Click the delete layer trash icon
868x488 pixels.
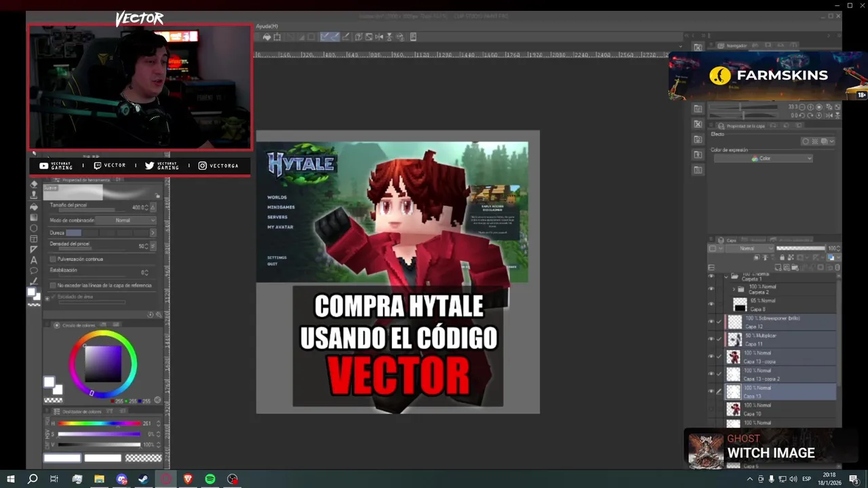(x=837, y=268)
